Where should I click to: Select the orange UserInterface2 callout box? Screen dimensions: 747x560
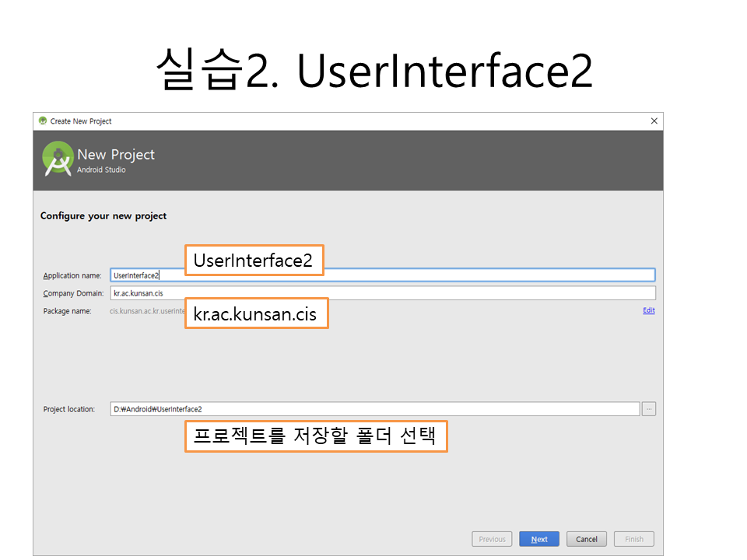click(253, 261)
